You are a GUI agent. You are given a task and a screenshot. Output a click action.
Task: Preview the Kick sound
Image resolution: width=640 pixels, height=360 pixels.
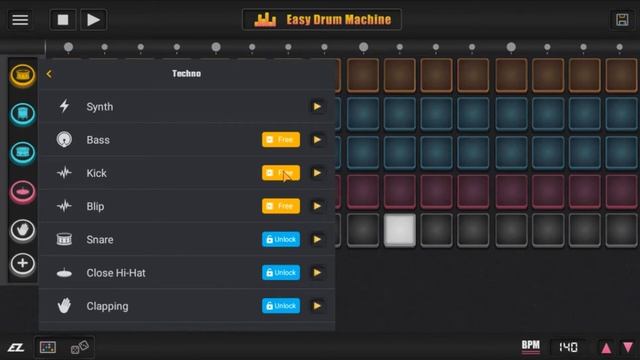tap(317, 173)
